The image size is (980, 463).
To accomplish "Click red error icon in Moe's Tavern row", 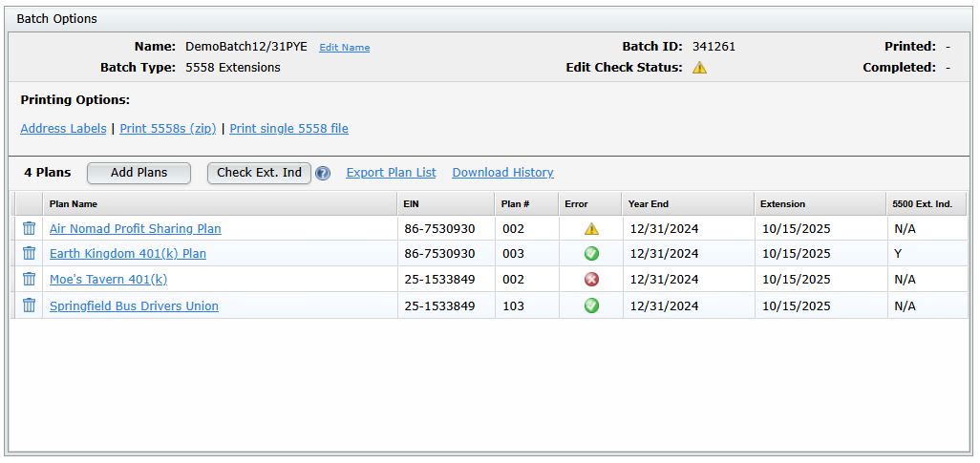I will (591, 280).
